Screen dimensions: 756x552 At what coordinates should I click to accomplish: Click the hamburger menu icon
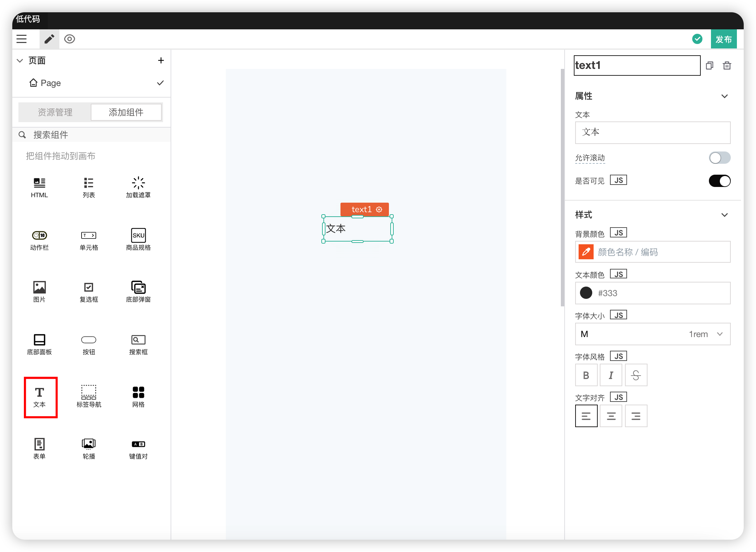pyautogui.click(x=21, y=39)
